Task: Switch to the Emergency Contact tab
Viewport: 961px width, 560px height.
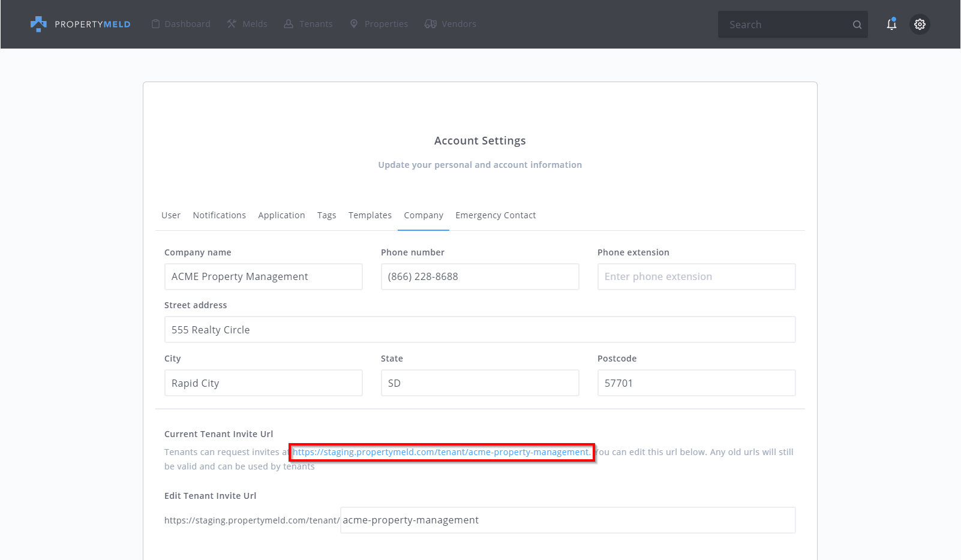Action: (495, 215)
